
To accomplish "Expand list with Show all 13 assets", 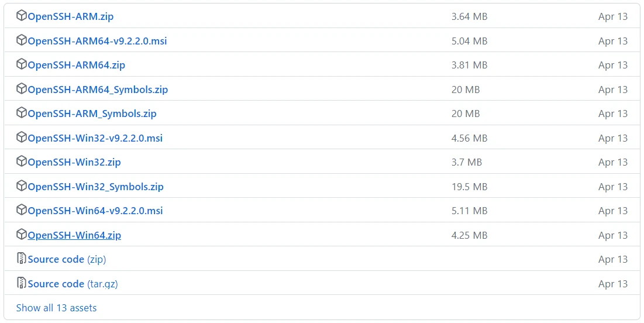I will 56,308.
